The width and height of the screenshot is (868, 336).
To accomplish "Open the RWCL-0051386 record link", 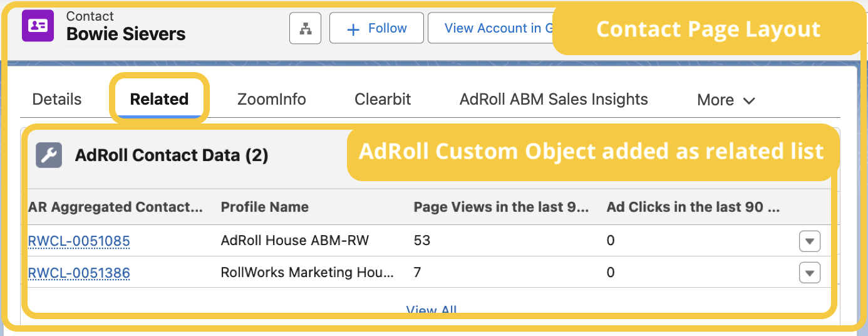I will [79, 273].
